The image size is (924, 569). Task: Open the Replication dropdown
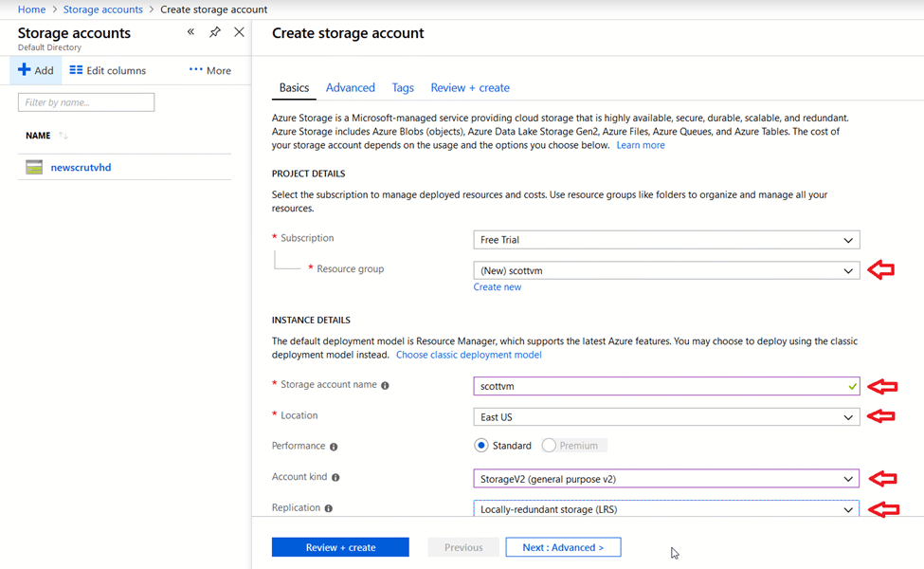(666, 509)
